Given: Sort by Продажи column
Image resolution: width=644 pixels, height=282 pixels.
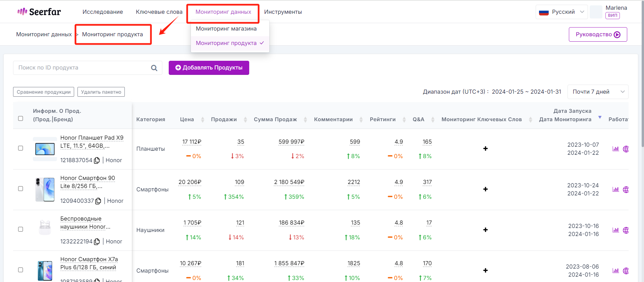Looking at the screenshot, I should (x=246, y=120).
